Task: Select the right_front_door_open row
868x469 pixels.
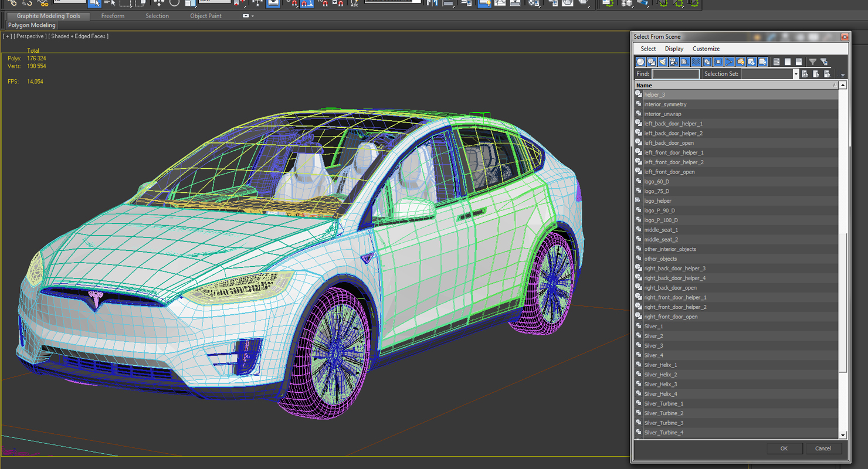Action: tap(736, 317)
